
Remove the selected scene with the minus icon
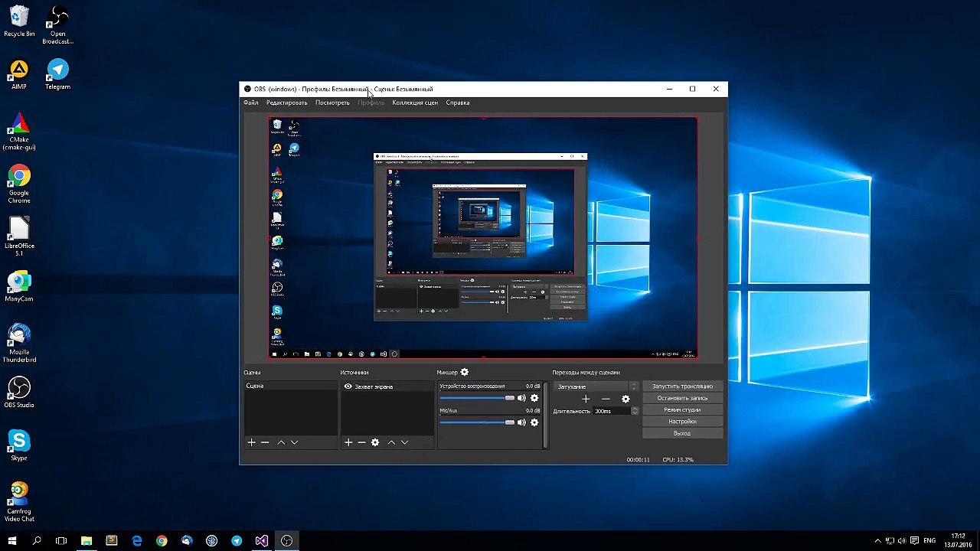[x=265, y=442]
